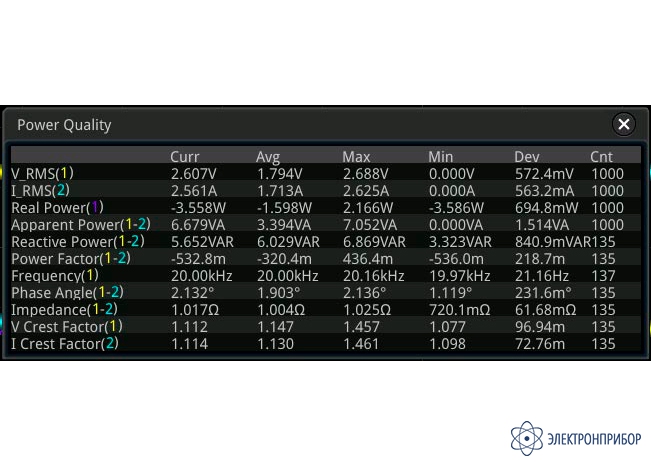Click the Электронприбор atom logo
651x466 pixels.
(526, 438)
